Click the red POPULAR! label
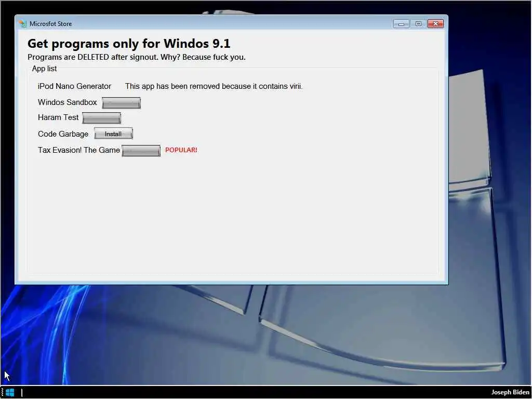The width and height of the screenshot is (532, 399). pos(181,150)
